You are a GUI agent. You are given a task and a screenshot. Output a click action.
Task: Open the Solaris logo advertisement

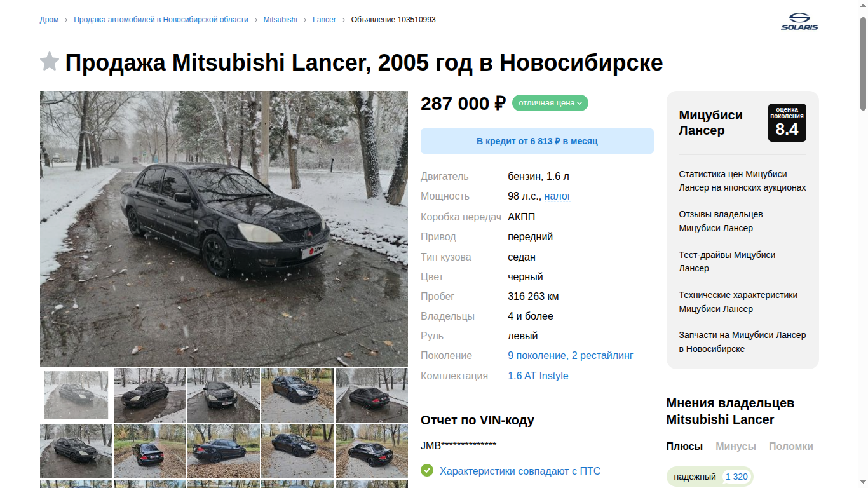tap(799, 22)
